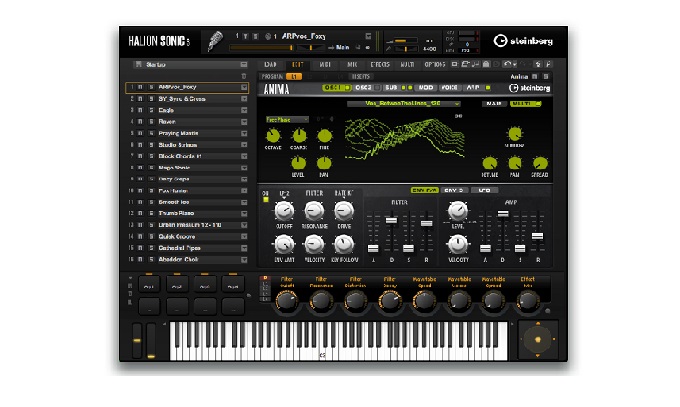The image size is (680, 407).
Task: Open the Free Phase mode dropdown
Action: tap(288, 119)
